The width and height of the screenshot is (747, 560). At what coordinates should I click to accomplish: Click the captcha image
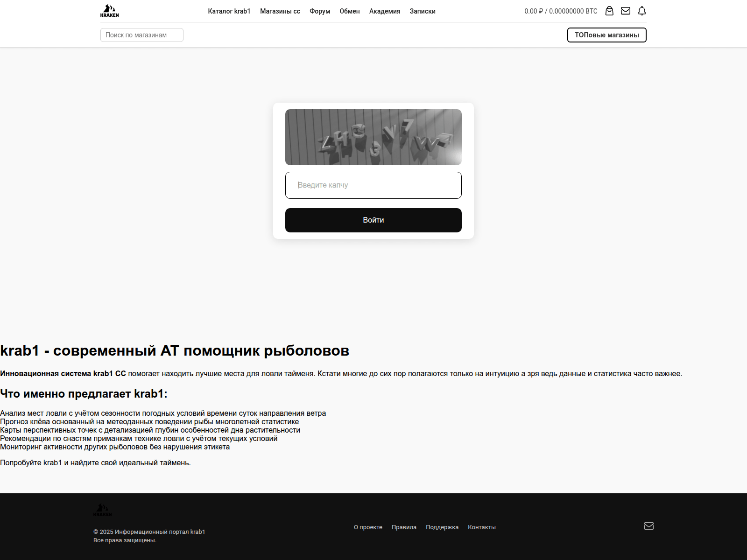373,137
